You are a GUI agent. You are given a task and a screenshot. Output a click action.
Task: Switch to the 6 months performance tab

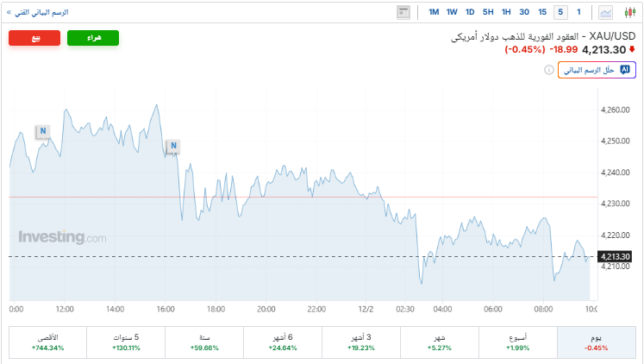pyautogui.click(x=282, y=342)
